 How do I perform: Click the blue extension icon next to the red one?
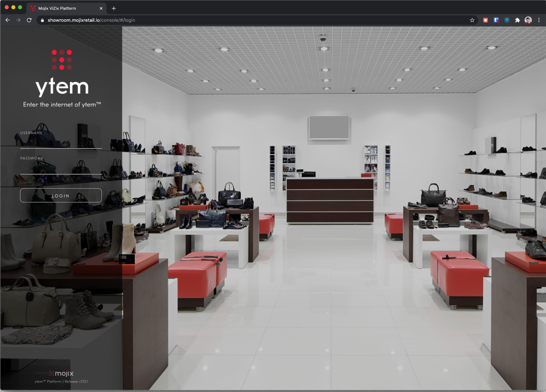pyautogui.click(x=496, y=20)
